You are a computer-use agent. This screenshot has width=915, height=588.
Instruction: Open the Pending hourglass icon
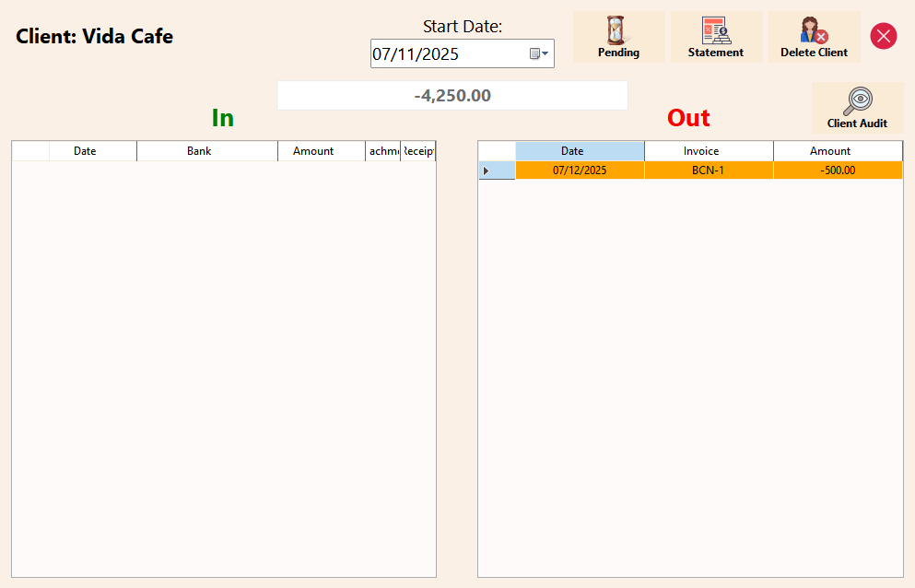pos(618,37)
